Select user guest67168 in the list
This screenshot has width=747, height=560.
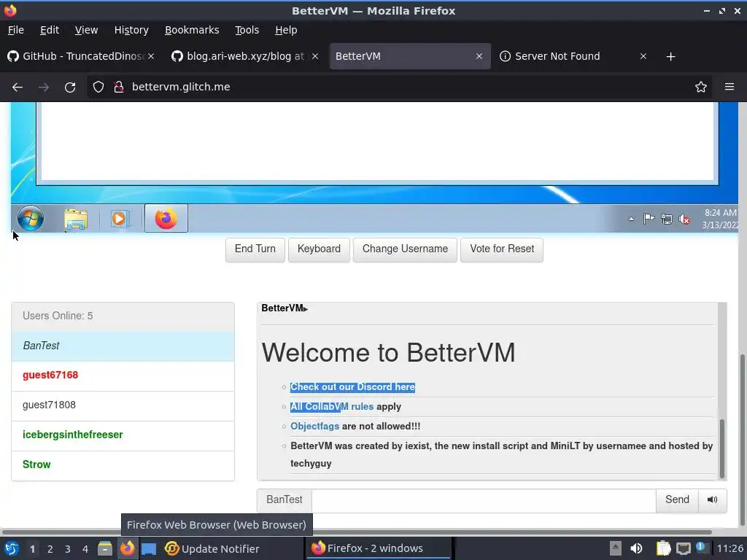click(123, 376)
